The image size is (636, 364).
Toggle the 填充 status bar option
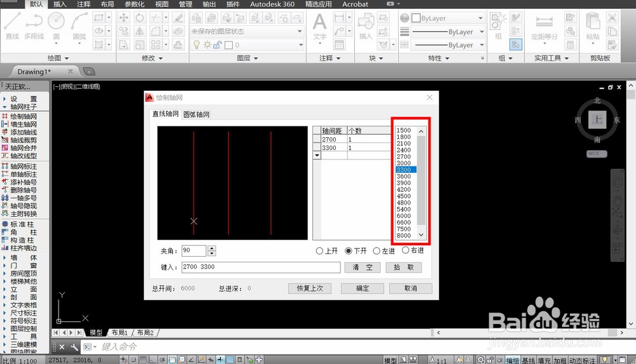click(544, 360)
